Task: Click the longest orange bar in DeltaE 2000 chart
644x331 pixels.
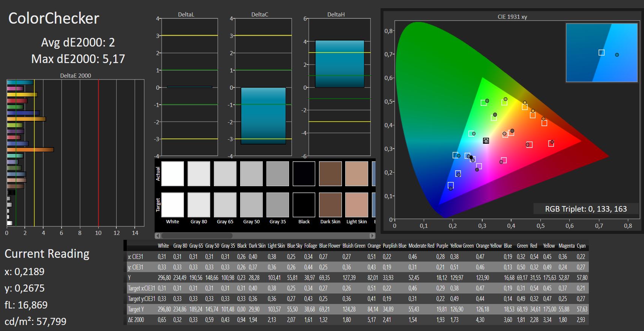Action: coord(30,149)
